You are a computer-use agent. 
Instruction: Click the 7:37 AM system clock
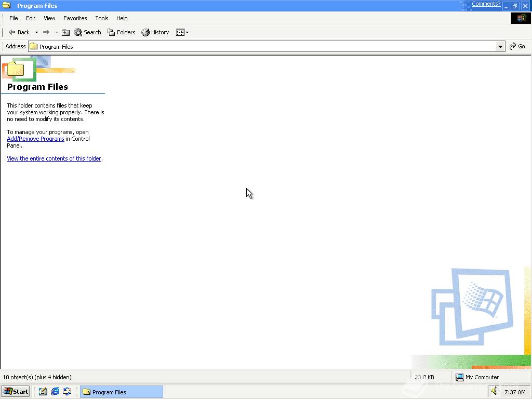[515, 392]
